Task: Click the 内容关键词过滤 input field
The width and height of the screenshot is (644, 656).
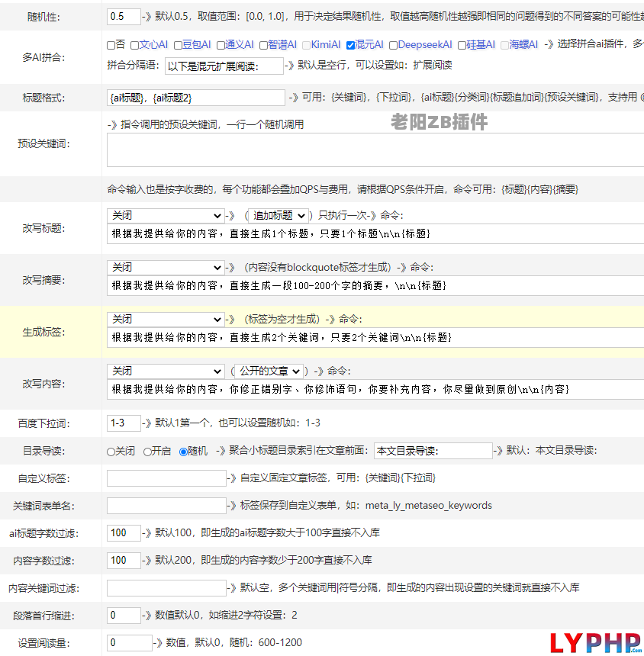Action: pyautogui.click(x=166, y=588)
